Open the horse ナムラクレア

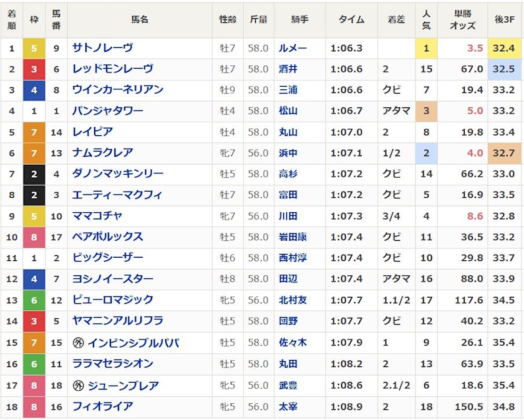[x=102, y=153]
